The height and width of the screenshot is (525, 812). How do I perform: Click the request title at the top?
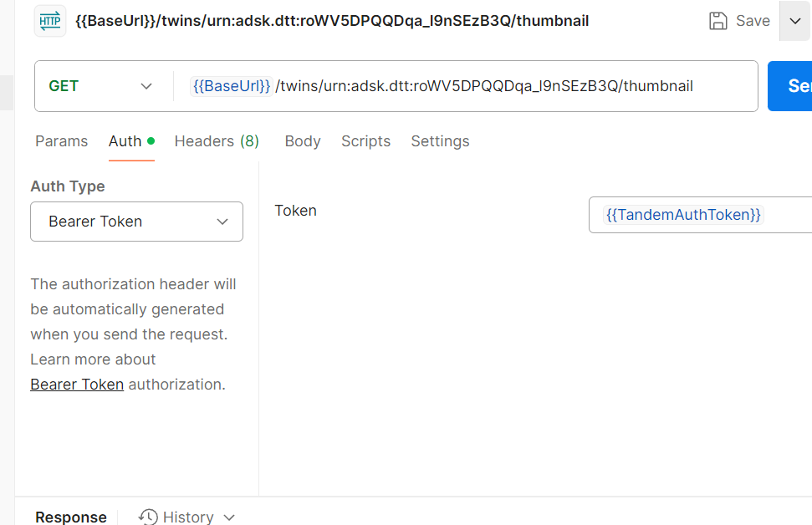(x=332, y=21)
